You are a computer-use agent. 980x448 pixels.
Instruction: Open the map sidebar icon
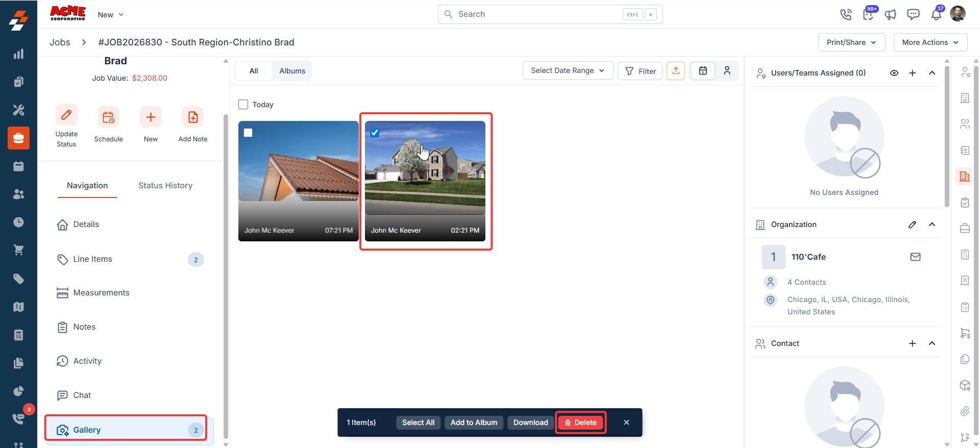point(18,307)
